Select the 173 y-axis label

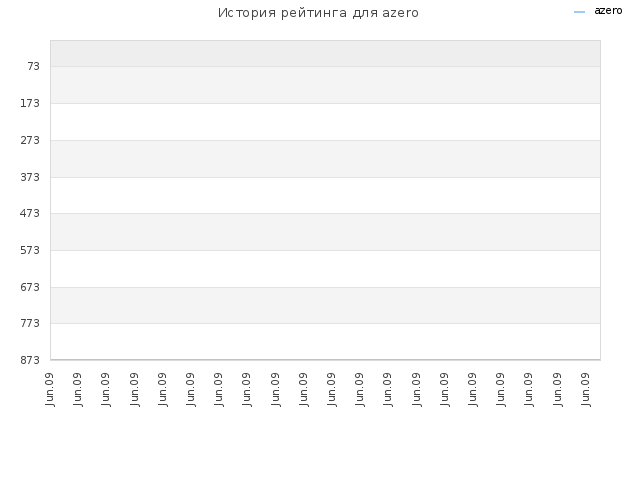point(30,103)
